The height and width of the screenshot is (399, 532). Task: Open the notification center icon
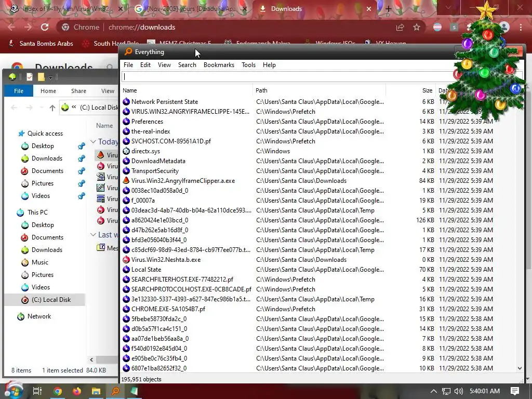pos(515,391)
